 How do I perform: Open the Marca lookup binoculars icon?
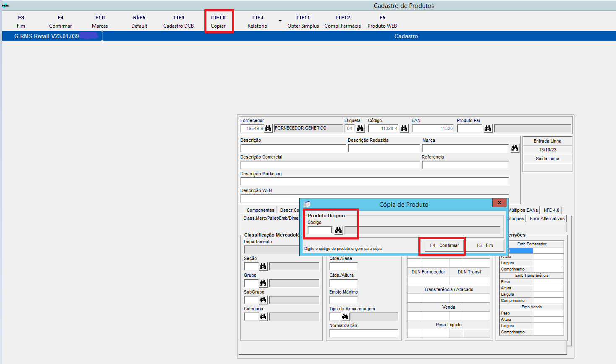[514, 148]
